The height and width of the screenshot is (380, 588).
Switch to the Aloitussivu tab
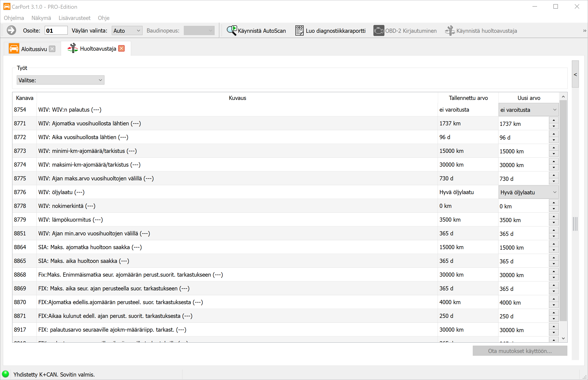click(34, 49)
